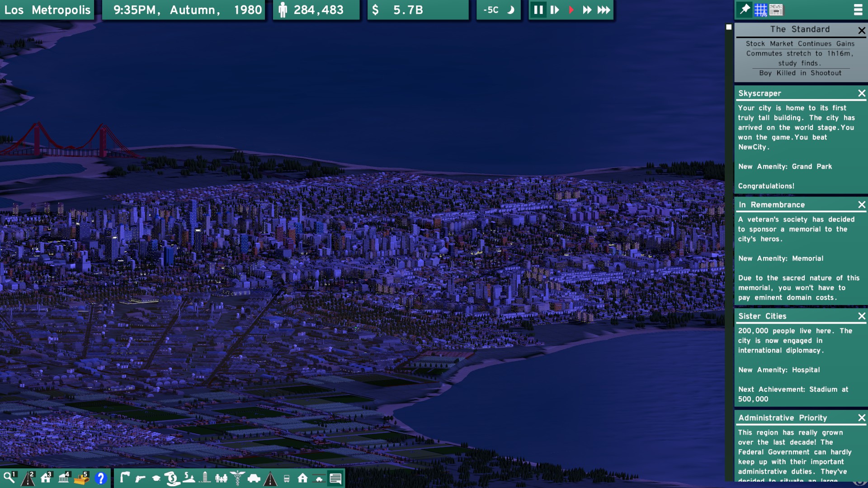Open the main game menu
Image resolution: width=868 pixels, height=488 pixels.
click(858, 10)
